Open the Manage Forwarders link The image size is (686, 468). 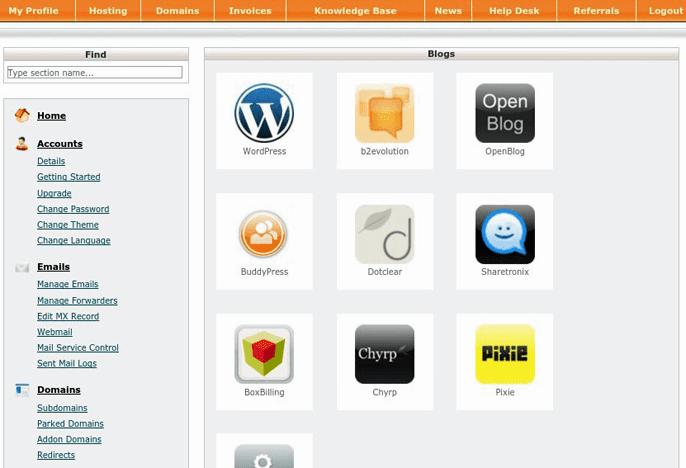click(x=77, y=300)
